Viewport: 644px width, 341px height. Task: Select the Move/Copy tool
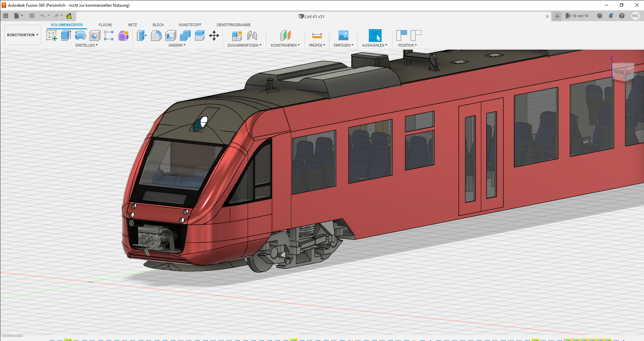tap(214, 36)
